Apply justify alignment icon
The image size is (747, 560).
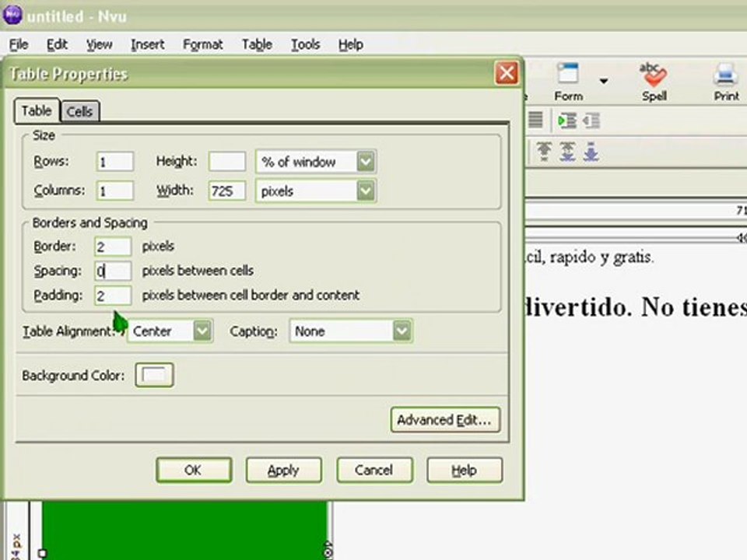click(x=535, y=120)
